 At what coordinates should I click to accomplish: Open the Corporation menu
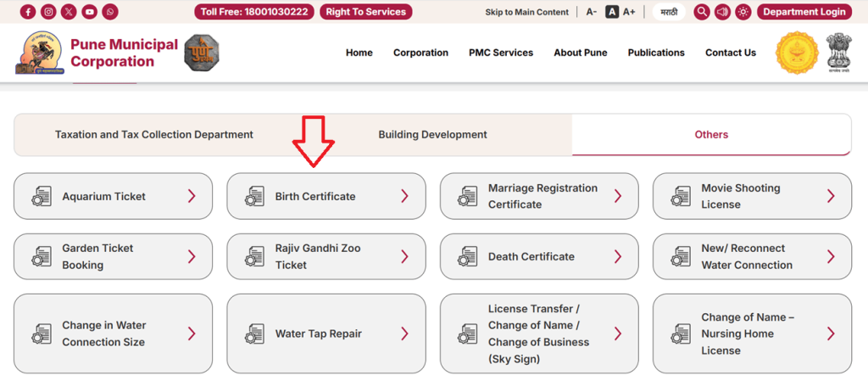tap(420, 53)
